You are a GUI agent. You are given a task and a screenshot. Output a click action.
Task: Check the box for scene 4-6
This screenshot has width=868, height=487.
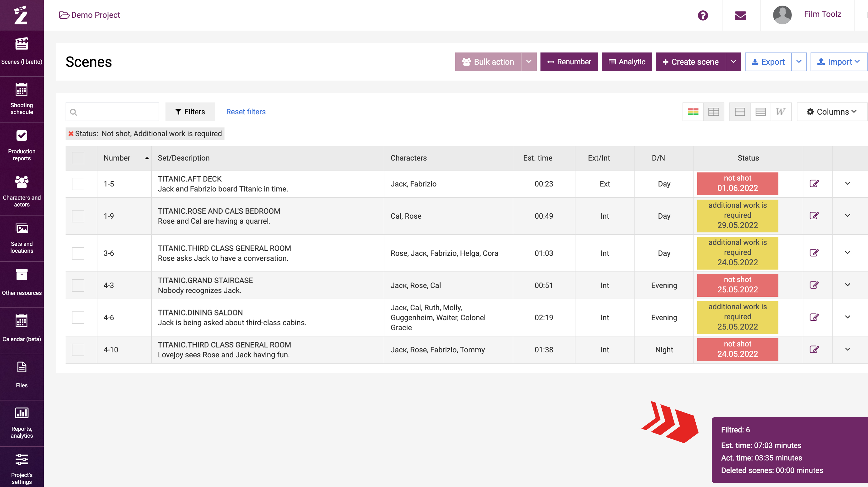(x=78, y=317)
